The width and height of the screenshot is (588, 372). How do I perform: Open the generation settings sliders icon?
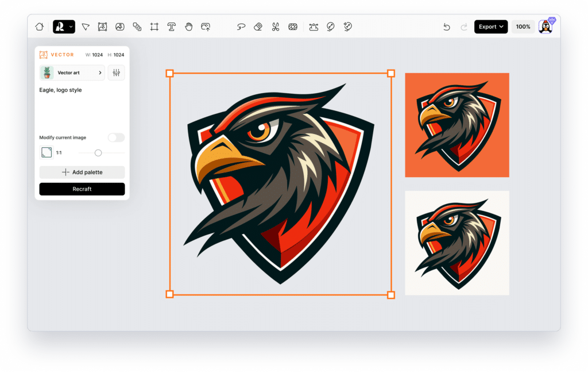coord(116,72)
